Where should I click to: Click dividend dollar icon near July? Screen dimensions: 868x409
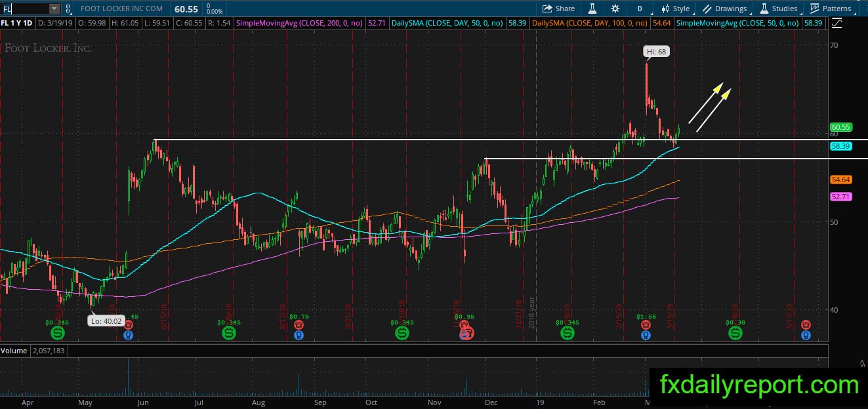pyautogui.click(x=228, y=334)
